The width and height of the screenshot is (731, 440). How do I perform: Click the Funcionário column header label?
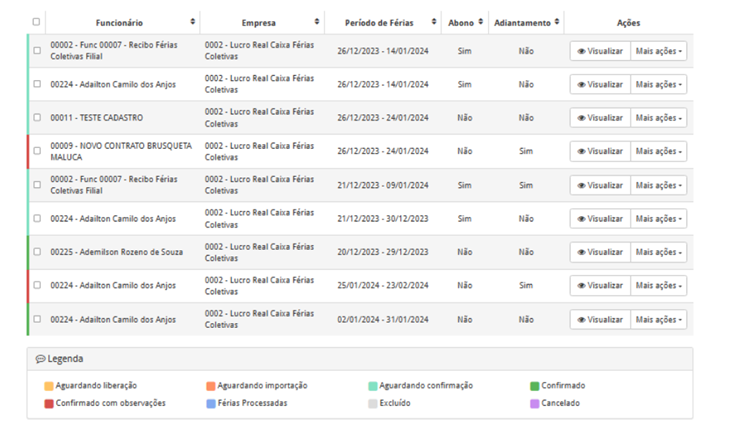point(119,22)
